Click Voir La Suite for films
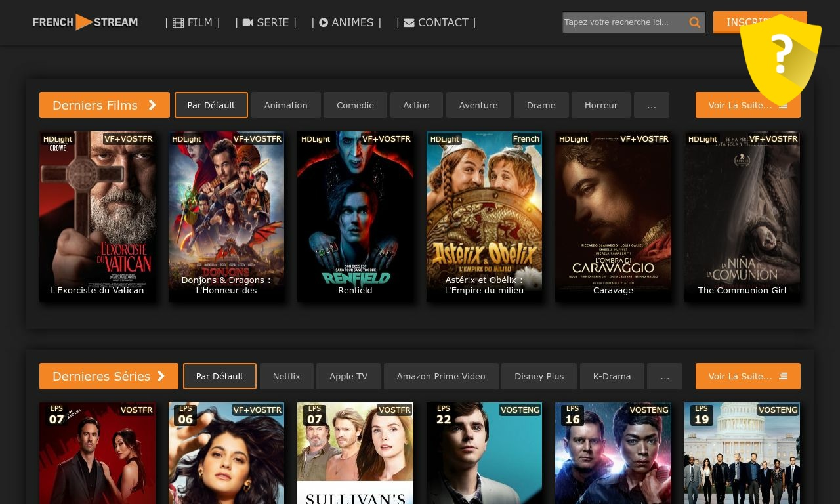The height and width of the screenshot is (504, 840). (747, 105)
